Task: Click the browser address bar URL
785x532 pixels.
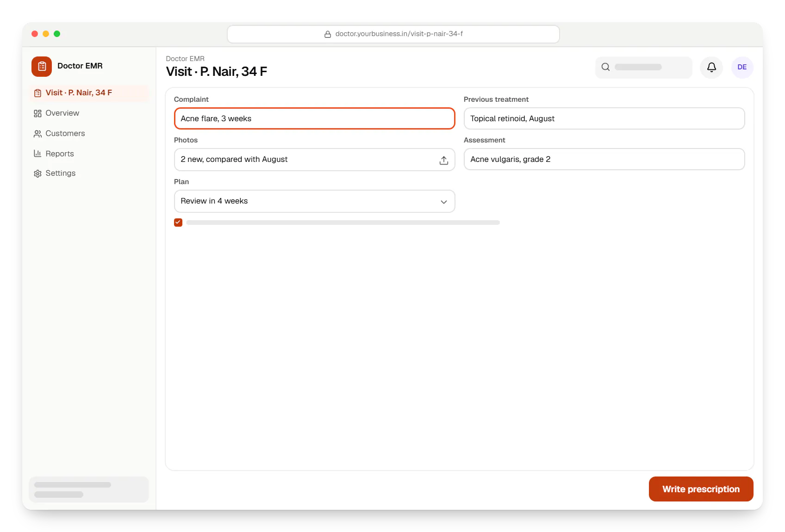Action: click(399, 34)
